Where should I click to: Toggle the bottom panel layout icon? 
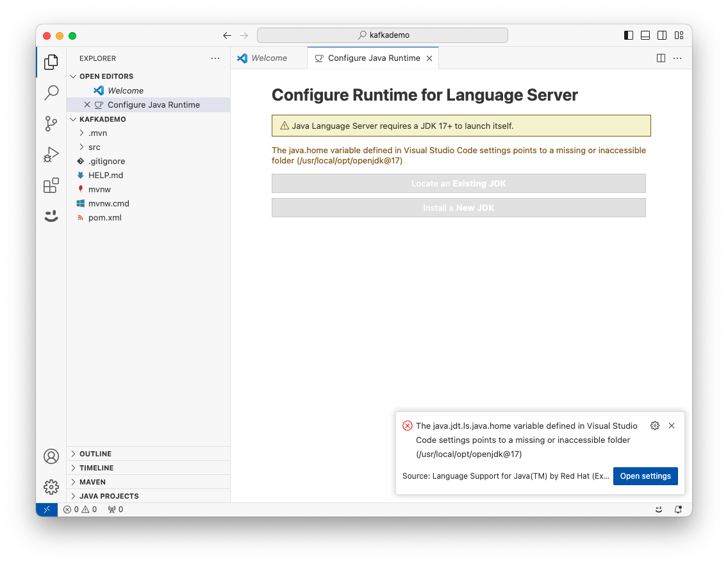pos(645,35)
